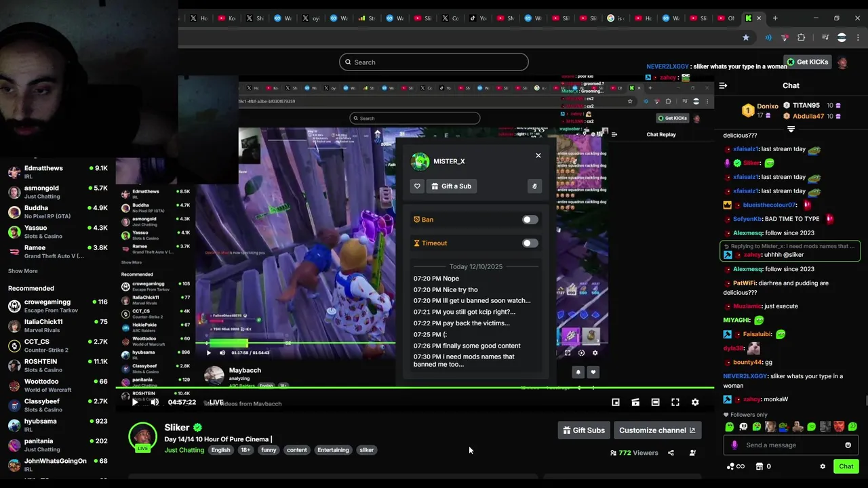The image size is (868, 488).
Task: Switch to the first X browser tab
Action: click(x=199, y=18)
